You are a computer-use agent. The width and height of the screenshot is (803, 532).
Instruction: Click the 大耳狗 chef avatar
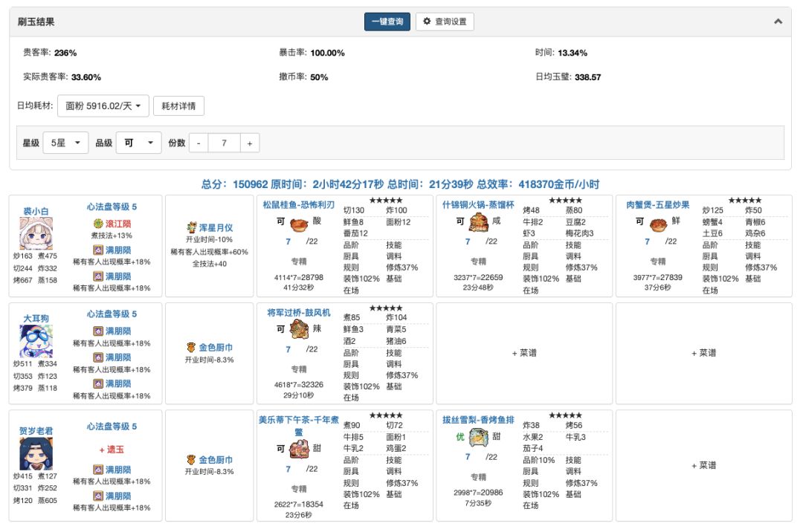pyautogui.click(x=35, y=341)
